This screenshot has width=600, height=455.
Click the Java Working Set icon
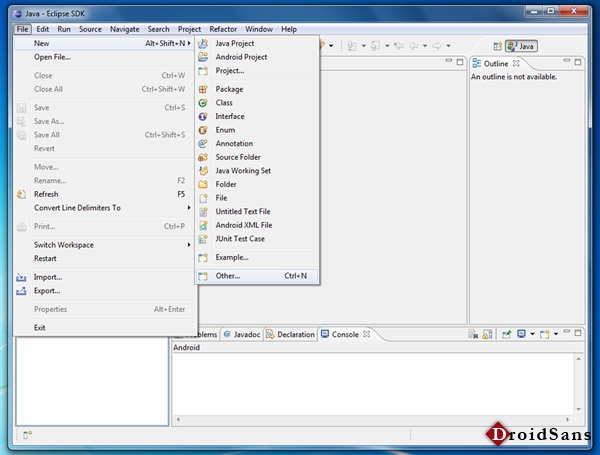[203, 171]
